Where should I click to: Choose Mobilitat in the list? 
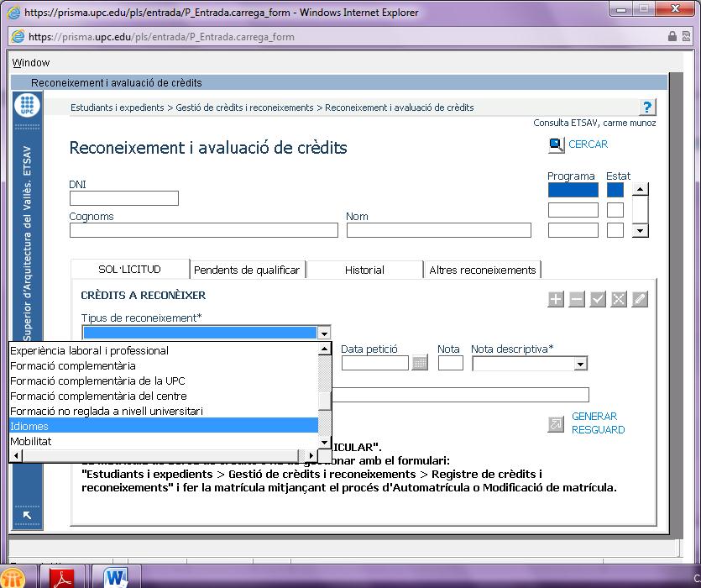click(x=31, y=441)
